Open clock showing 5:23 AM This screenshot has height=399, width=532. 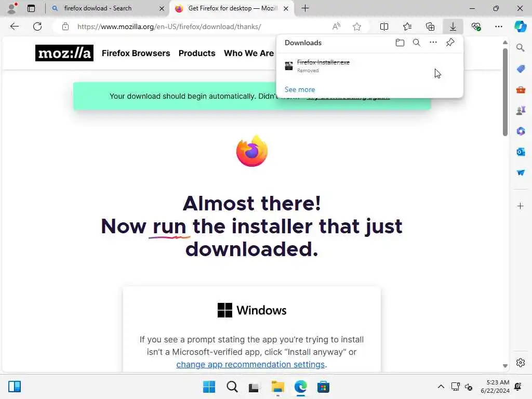pyautogui.click(x=495, y=387)
